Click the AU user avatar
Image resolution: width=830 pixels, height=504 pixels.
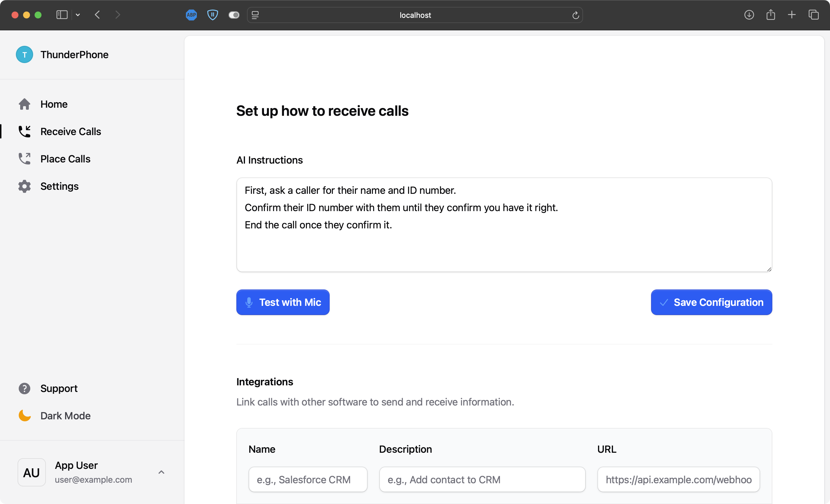coord(32,472)
